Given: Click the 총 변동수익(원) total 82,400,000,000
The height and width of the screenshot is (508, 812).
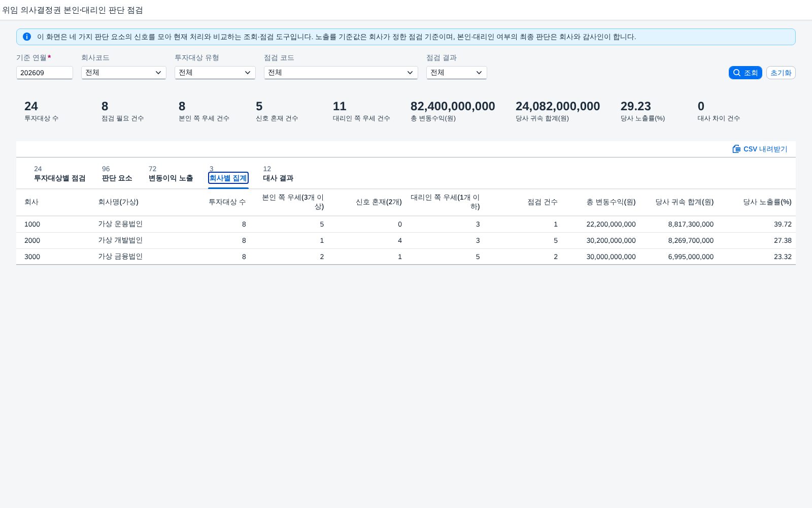Looking at the screenshot, I should 453,106.
